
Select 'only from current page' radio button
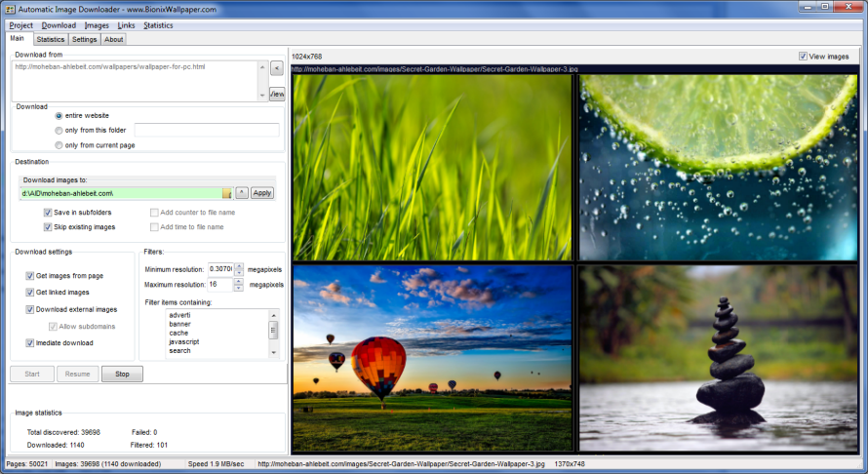pyautogui.click(x=59, y=144)
